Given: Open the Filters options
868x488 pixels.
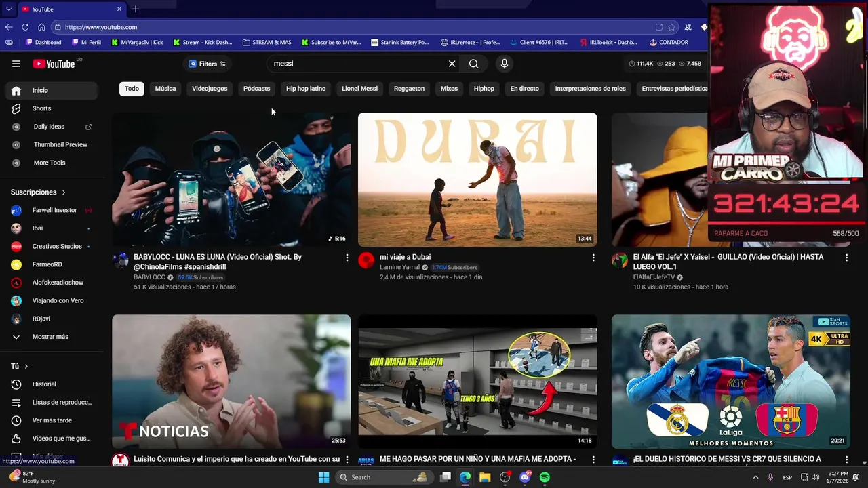Looking at the screenshot, I should 208,64.
